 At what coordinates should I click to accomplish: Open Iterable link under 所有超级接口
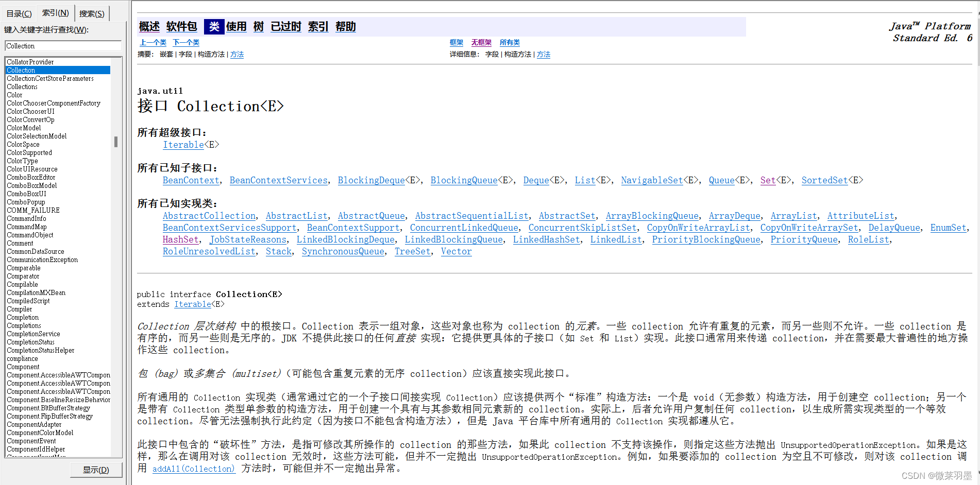183,145
